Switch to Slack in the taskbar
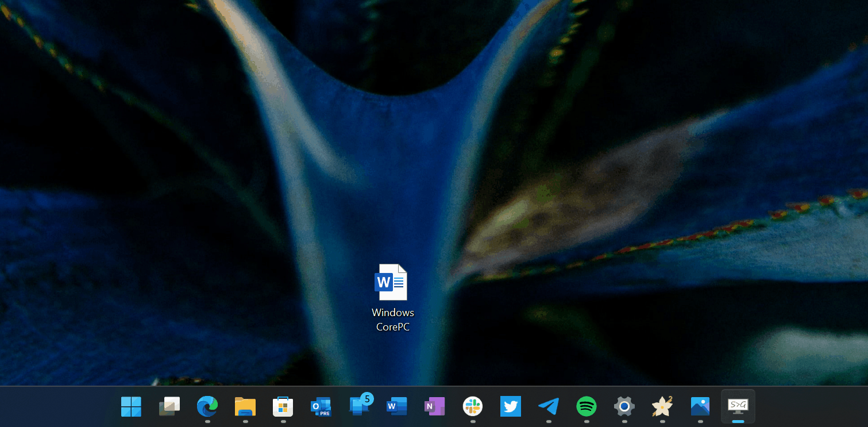Viewport: 868px width, 427px height. 473,407
